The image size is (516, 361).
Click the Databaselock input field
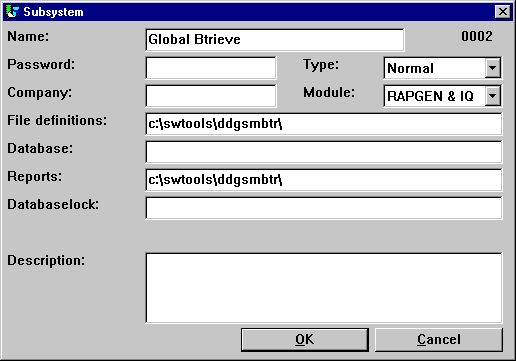(324, 208)
